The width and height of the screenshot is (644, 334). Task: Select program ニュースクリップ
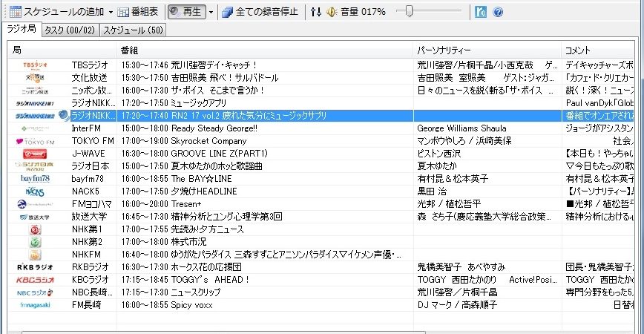point(196,292)
